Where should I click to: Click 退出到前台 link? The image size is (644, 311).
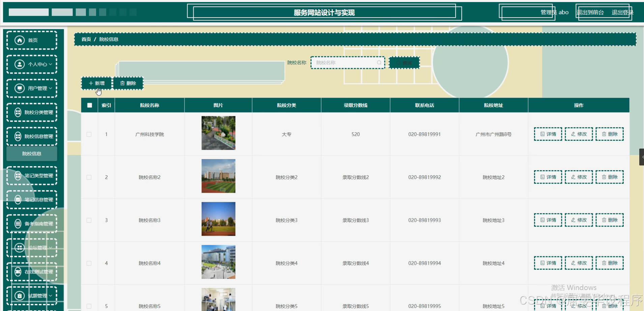pyautogui.click(x=590, y=12)
